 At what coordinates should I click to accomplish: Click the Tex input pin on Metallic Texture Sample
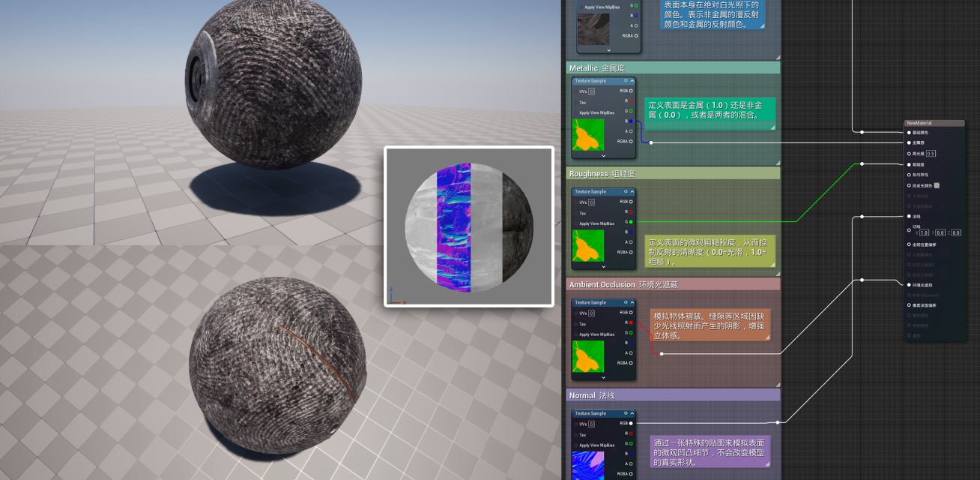coord(575,102)
